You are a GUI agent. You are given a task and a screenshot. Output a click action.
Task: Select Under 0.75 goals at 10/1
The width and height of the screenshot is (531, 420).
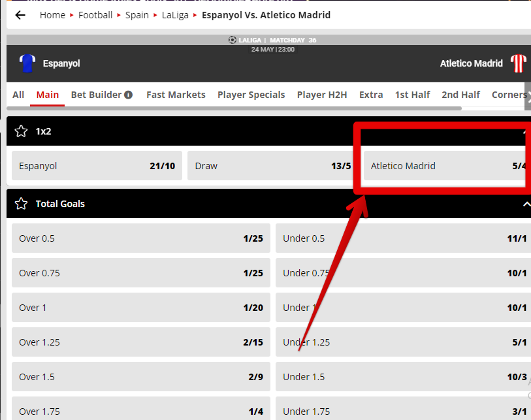(403, 272)
